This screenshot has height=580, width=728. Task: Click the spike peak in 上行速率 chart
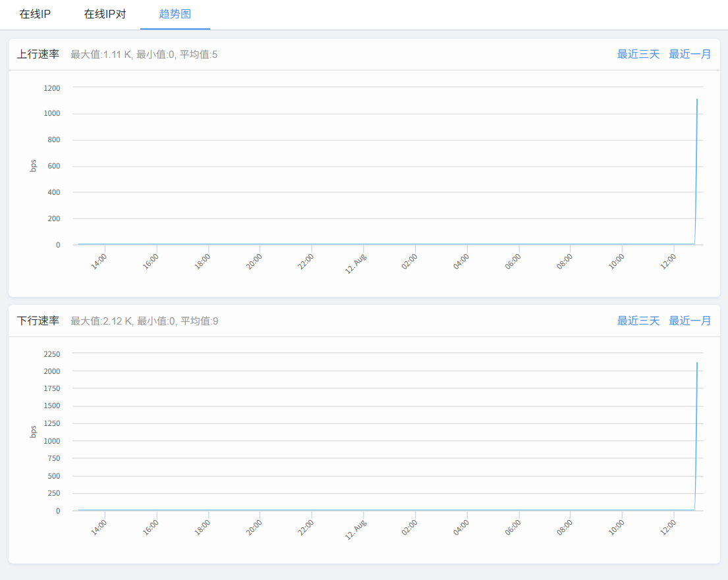[697, 99]
